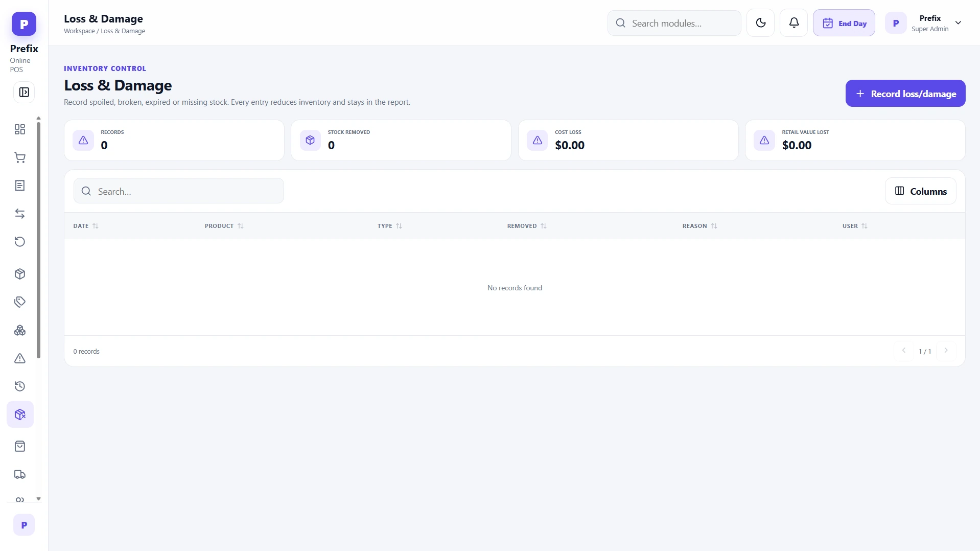980x551 pixels.
Task: Go to previous page of records
Action: pyautogui.click(x=903, y=351)
